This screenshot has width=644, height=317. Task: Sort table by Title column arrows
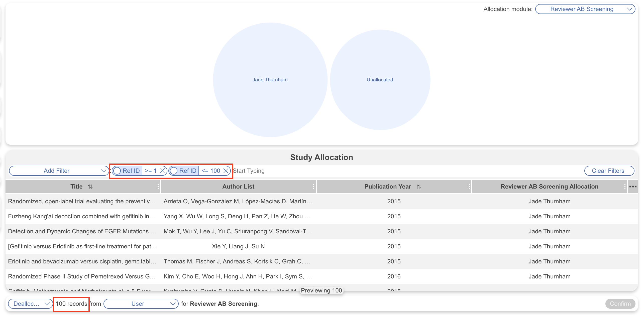click(90, 187)
